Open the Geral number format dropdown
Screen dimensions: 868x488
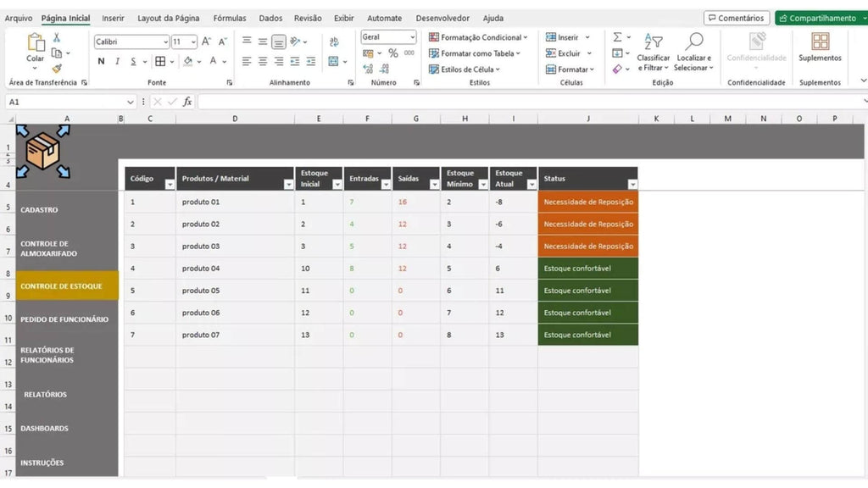tap(412, 37)
